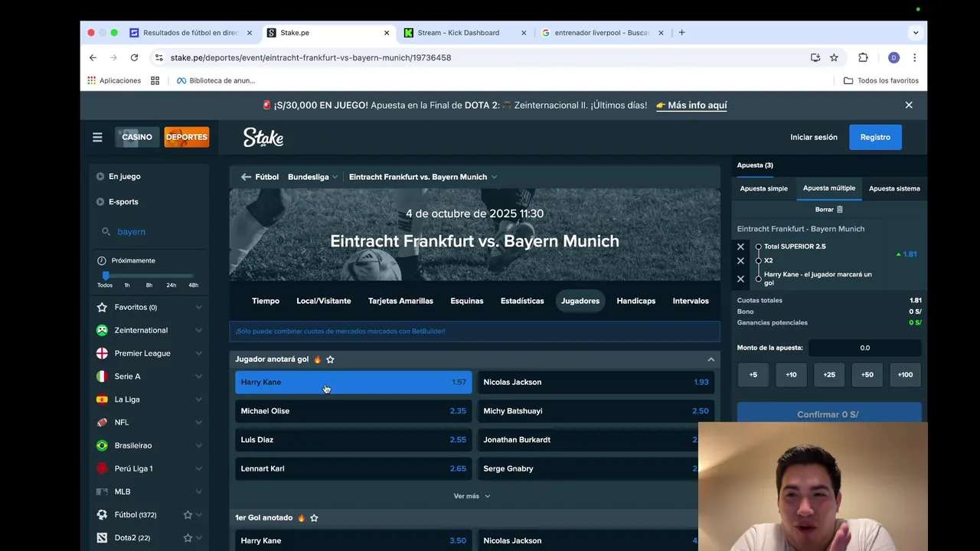The height and width of the screenshot is (551, 980).
Task: Bookmark this page with the star icon
Action: (x=834, y=57)
